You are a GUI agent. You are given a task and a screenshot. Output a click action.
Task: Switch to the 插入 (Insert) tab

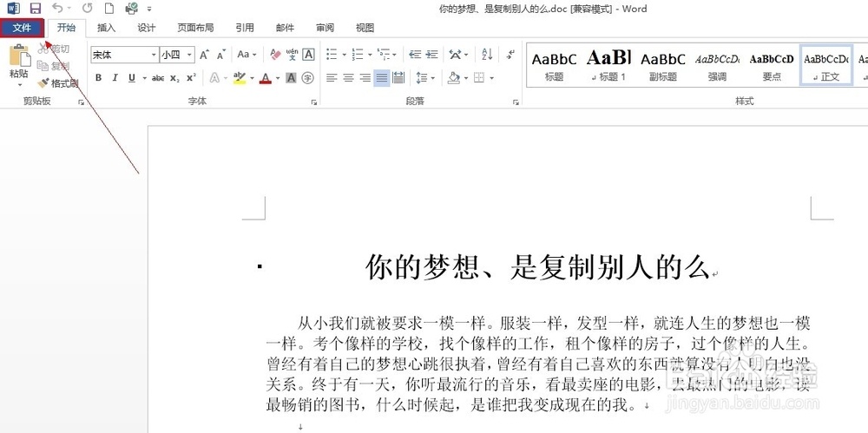106,28
